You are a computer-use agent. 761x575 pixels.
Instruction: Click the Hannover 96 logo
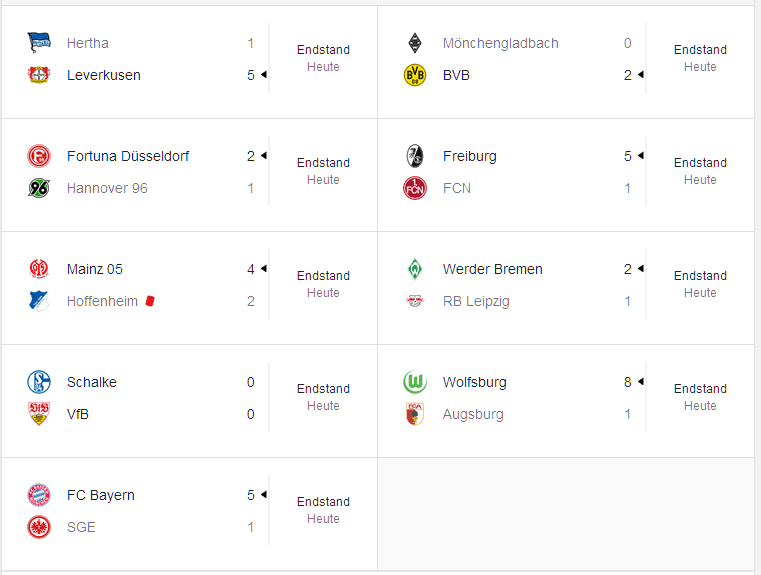point(39,188)
